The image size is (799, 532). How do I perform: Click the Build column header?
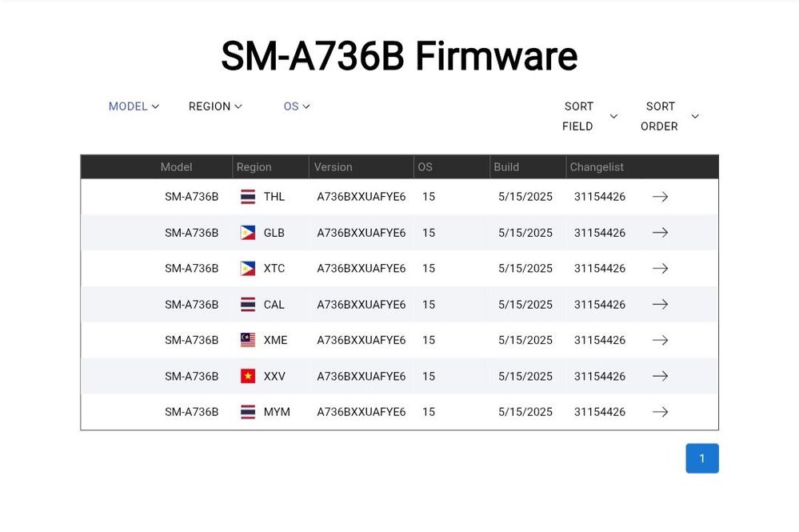(x=506, y=167)
